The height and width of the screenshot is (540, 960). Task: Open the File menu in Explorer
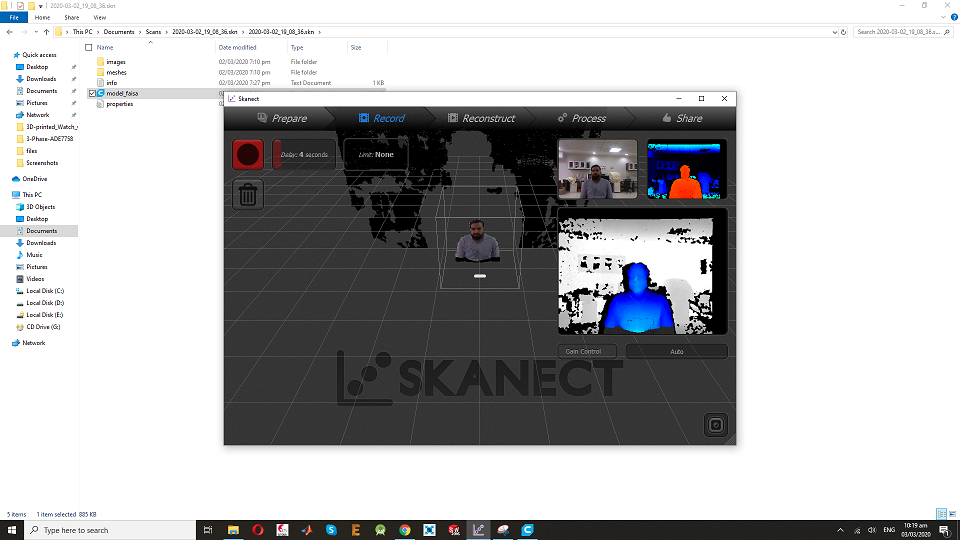tap(13, 18)
